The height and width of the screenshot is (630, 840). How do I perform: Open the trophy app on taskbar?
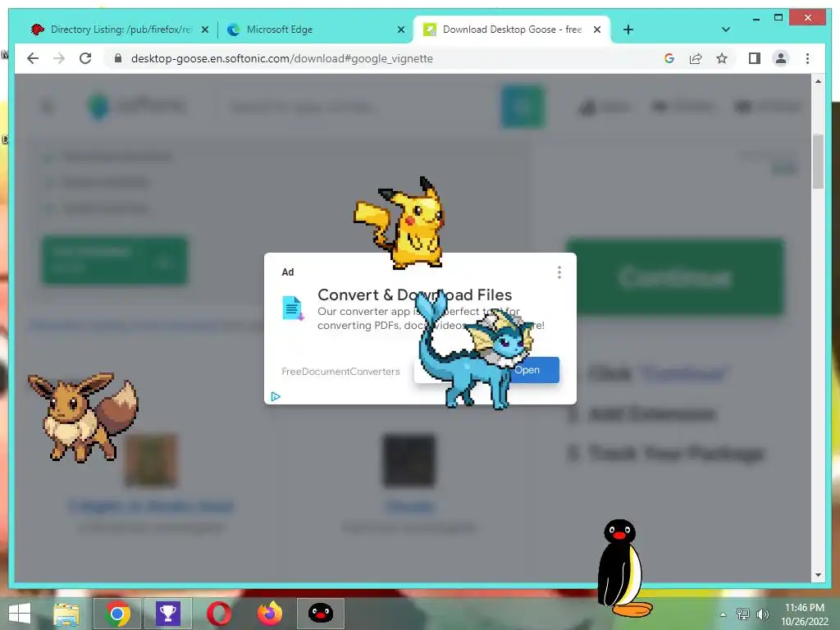coord(167,614)
